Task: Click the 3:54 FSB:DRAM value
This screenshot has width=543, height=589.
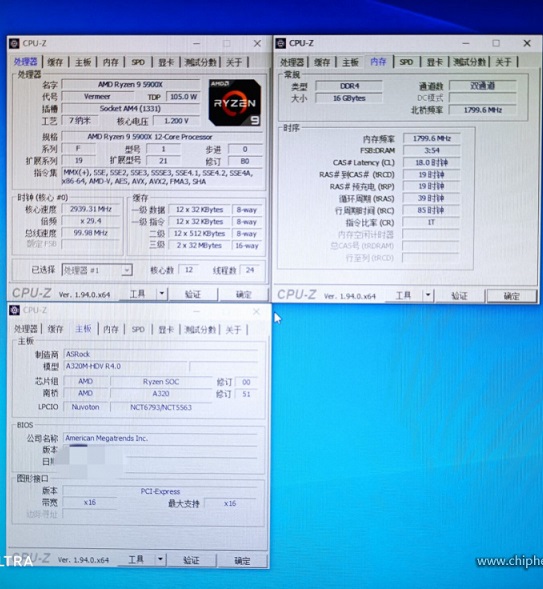Action: 431,151
